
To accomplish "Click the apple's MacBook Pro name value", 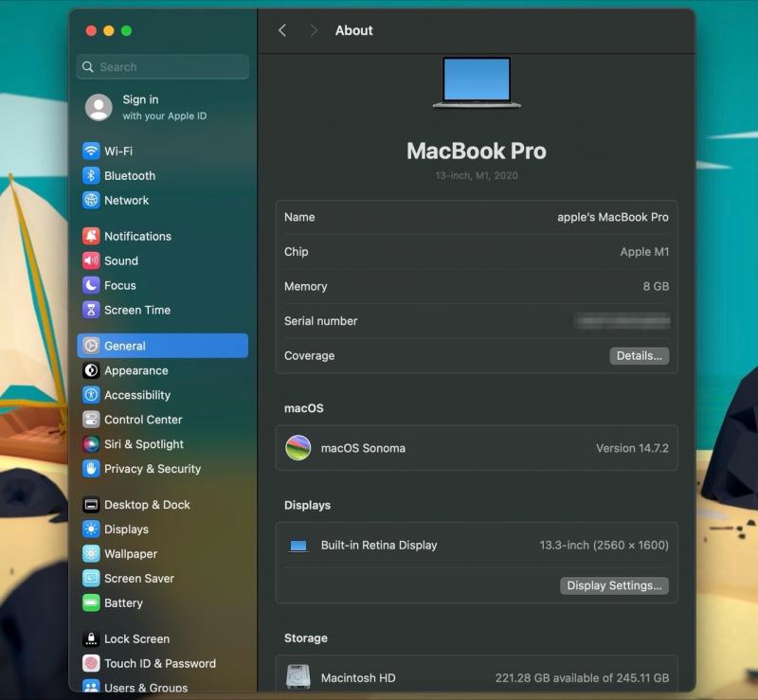I will click(x=613, y=217).
